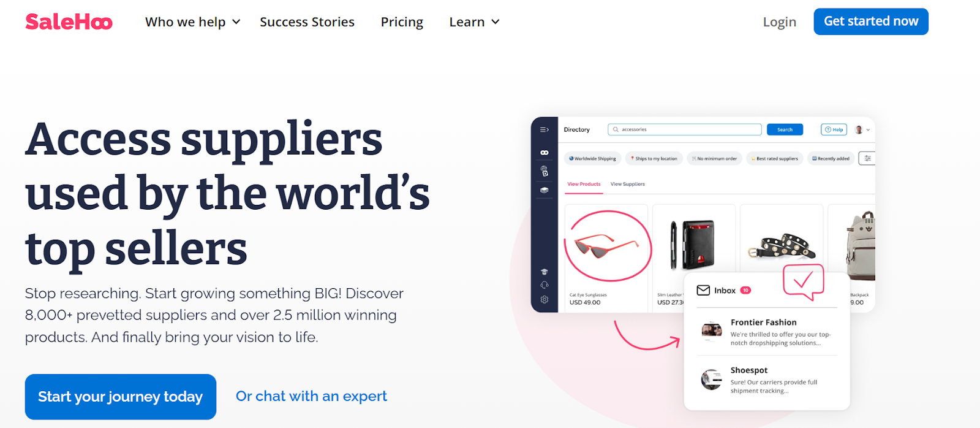
Task: Toggle the Worldwide Shipping filter chip
Action: coord(592,158)
